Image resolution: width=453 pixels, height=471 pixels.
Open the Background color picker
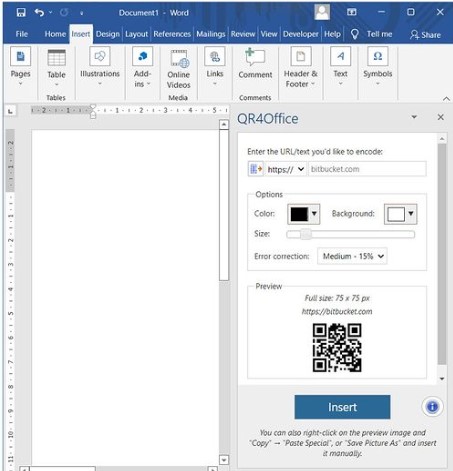click(400, 214)
